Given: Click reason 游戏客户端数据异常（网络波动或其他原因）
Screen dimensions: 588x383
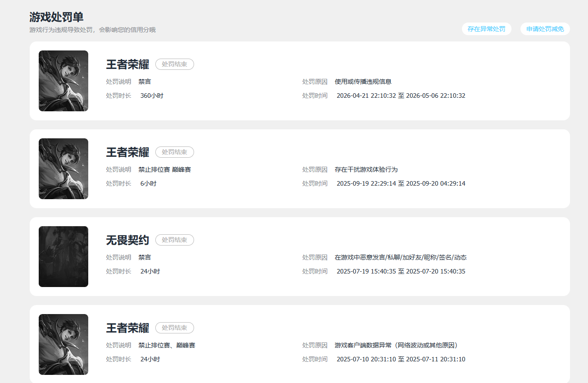Looking at the screenshot, I should click(x=396, y=345).
